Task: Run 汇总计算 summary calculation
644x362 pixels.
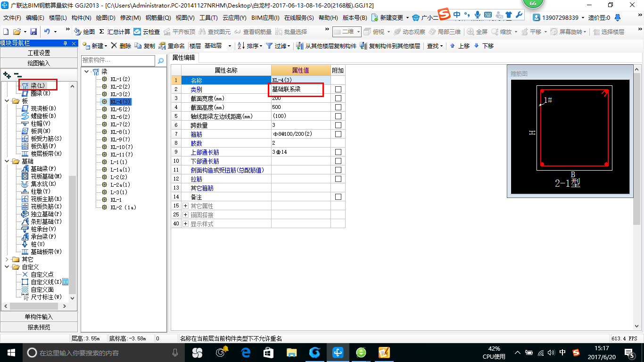Action: point(115,32)
